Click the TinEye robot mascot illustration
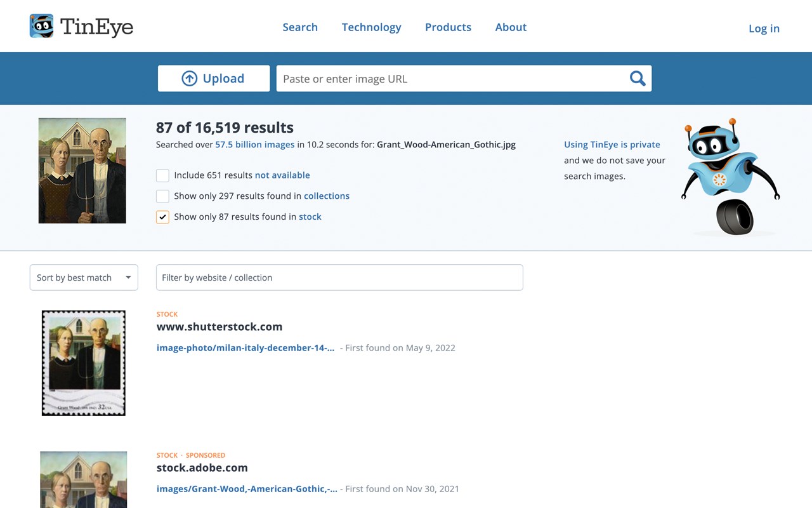812x508 pixels. click(731, 177)
